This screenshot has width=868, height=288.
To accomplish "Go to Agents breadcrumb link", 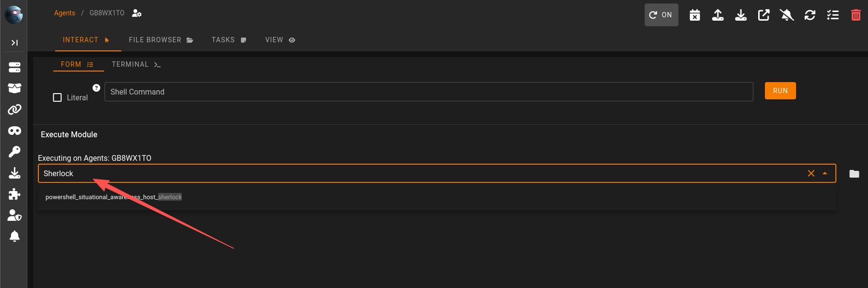I will click(64, 13).
